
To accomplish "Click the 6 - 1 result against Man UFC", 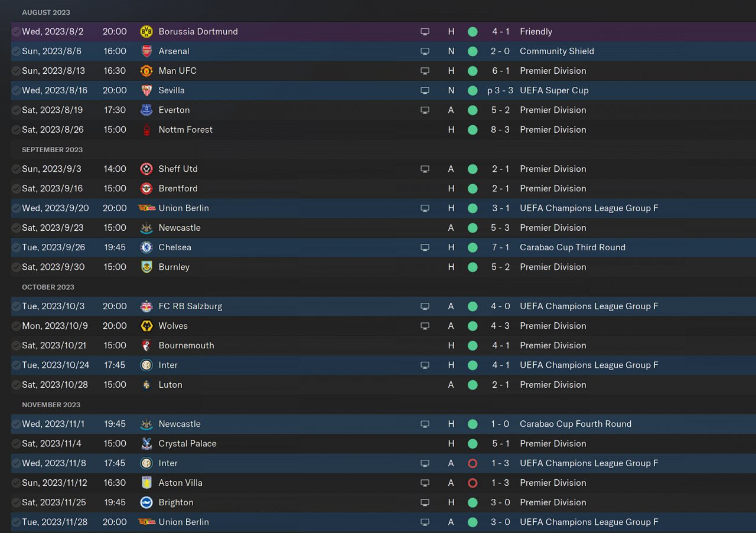I will (500, 71).
